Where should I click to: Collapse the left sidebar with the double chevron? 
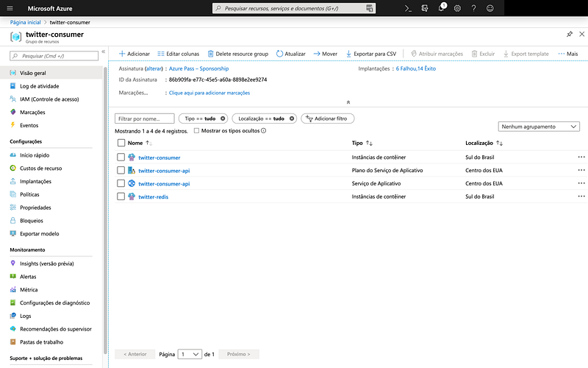104,52
